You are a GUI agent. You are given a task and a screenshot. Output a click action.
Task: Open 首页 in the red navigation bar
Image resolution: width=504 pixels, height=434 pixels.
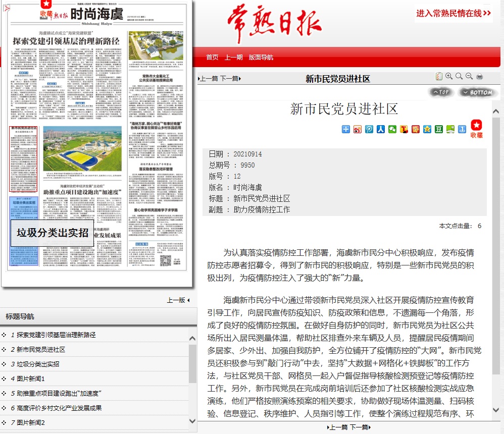pos(212,58)
